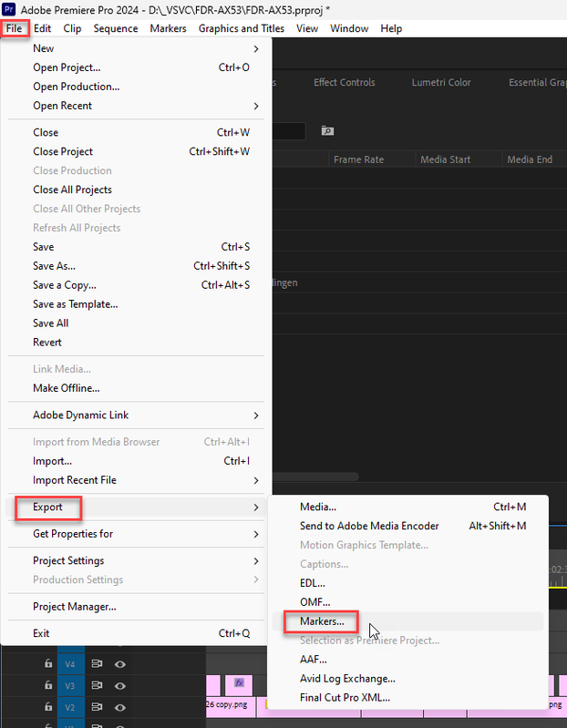Select Import... in the File menu

[136, 461]
